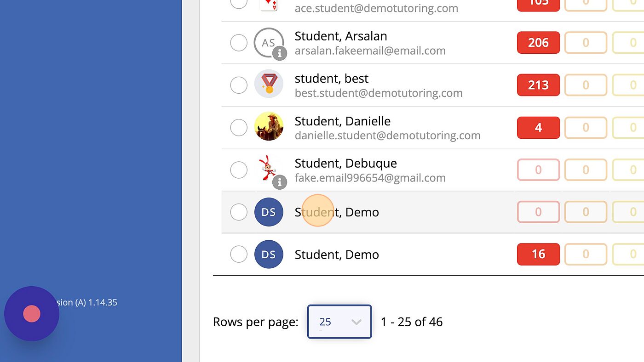
Task: Click Debuque's red rabbit avatar
Action: pos(267,167)
